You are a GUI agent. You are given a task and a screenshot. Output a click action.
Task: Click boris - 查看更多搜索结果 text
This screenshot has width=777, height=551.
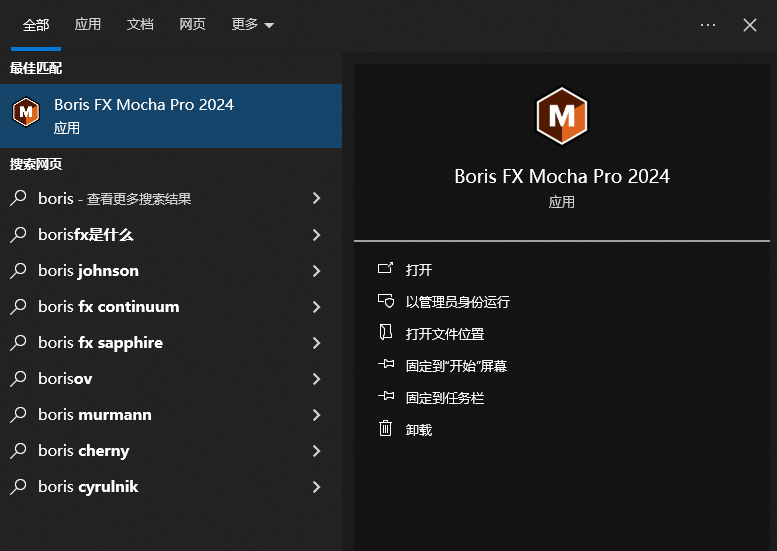tap(114, 199)
